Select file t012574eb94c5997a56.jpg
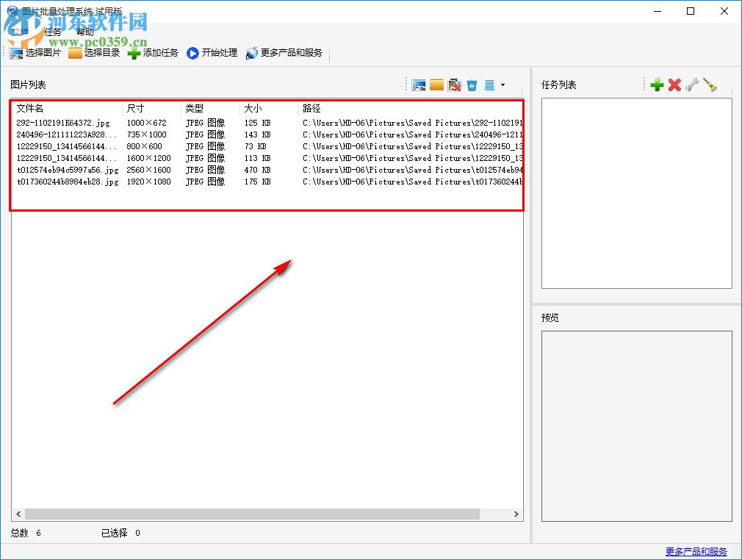The height and width of the screenshot is (560, 742). (x=68, y=170)
